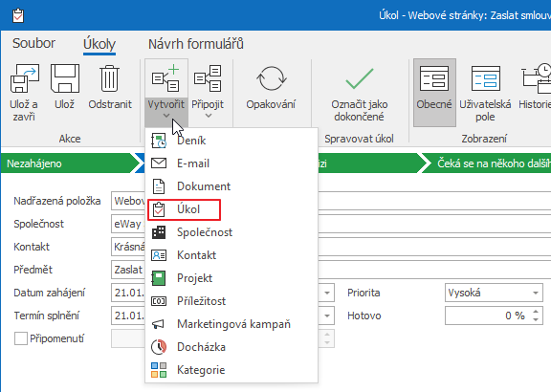
Task: Click the Označit jako dokončené checkmark
Action: [359, 78]
